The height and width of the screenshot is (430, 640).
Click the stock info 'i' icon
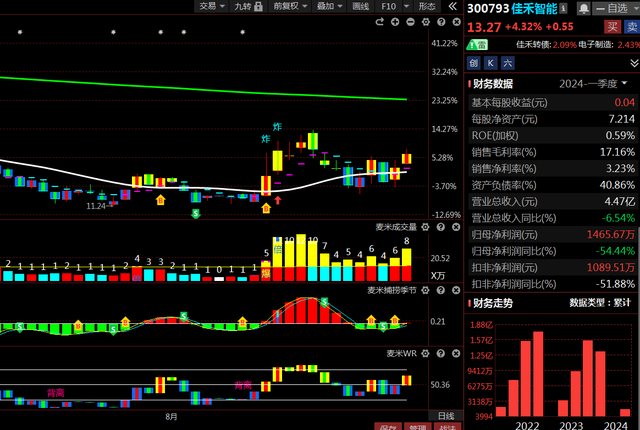(563, 8)
